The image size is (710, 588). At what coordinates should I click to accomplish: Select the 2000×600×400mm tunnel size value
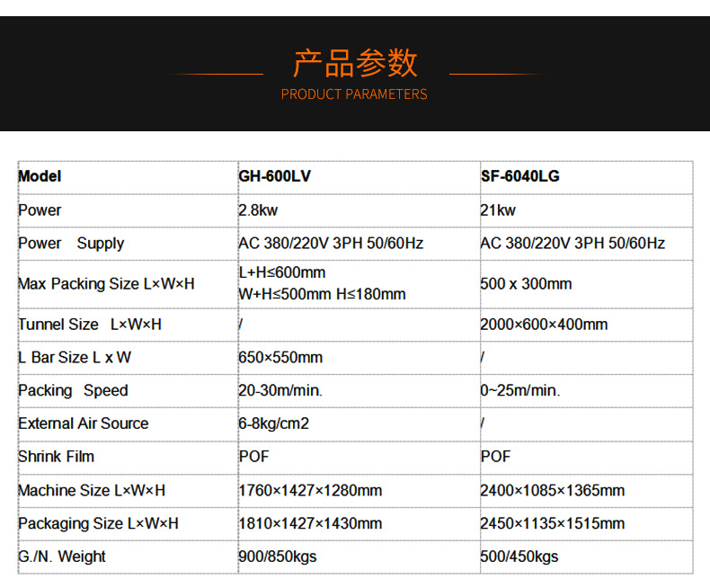click(544, 325)
